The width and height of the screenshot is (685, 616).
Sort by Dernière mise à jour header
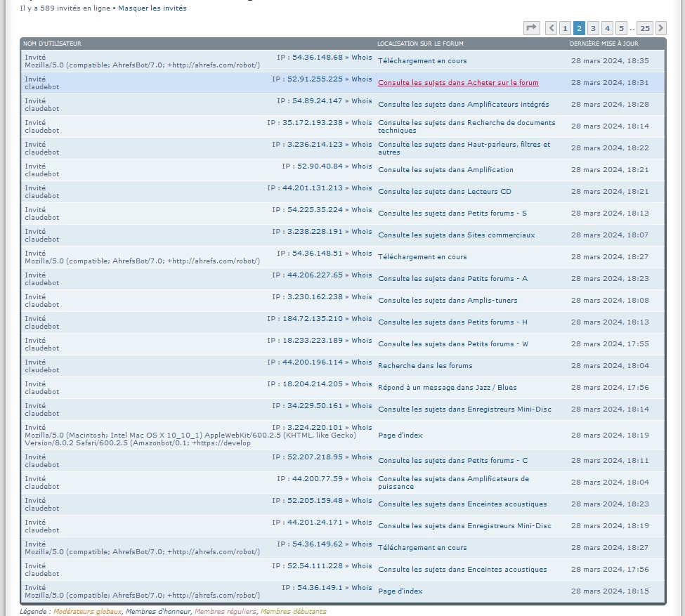(x=604, y=44)
